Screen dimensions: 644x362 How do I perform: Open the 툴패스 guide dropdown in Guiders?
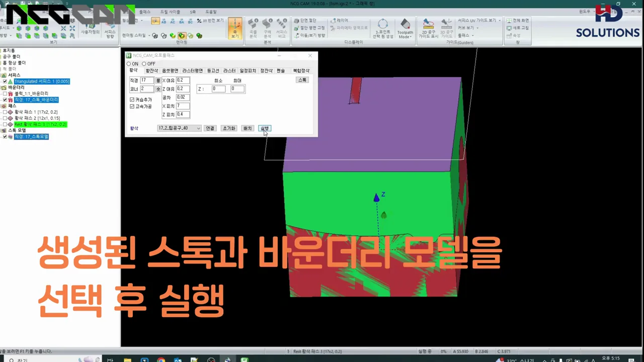point(465,36)
